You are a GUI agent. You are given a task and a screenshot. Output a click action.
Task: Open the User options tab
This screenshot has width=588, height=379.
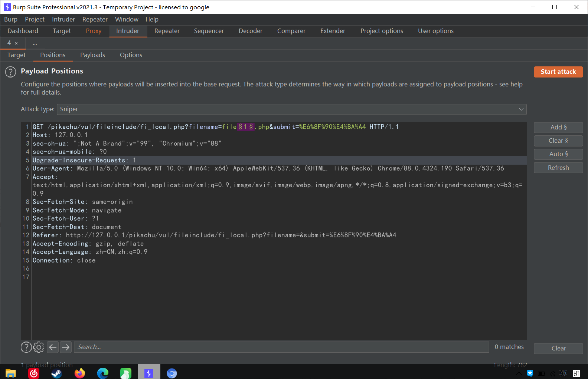coord(436,31)
